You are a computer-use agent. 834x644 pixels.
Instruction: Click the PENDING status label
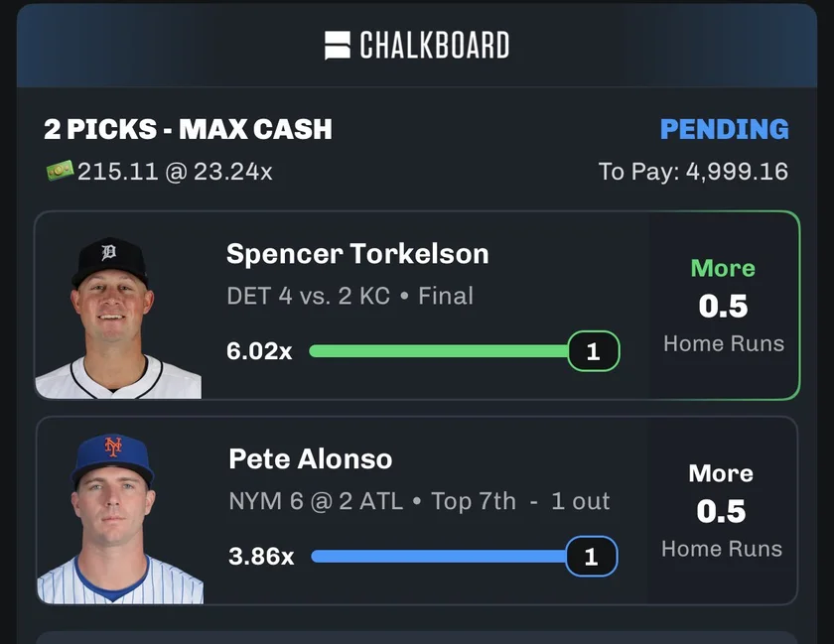724,129
